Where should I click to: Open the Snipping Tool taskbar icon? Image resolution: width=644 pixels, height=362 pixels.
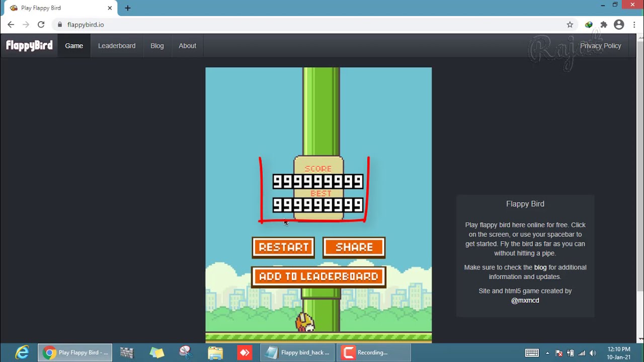pos(186,352)
